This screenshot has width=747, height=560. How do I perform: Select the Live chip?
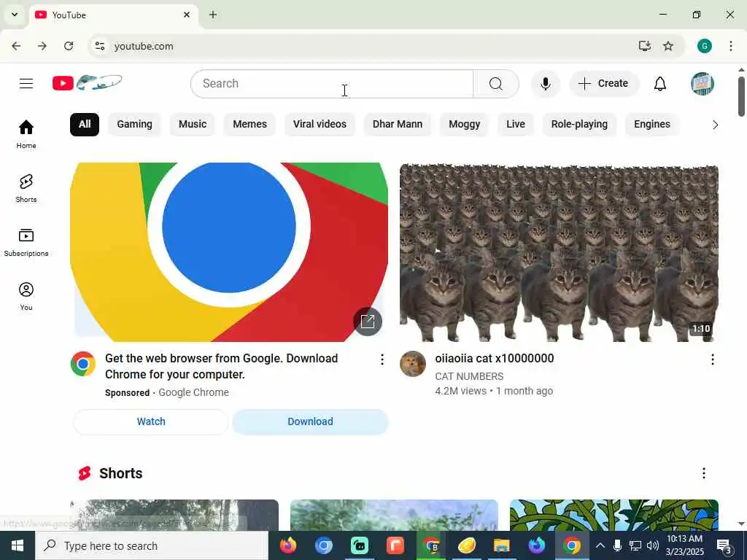point(516,124)
